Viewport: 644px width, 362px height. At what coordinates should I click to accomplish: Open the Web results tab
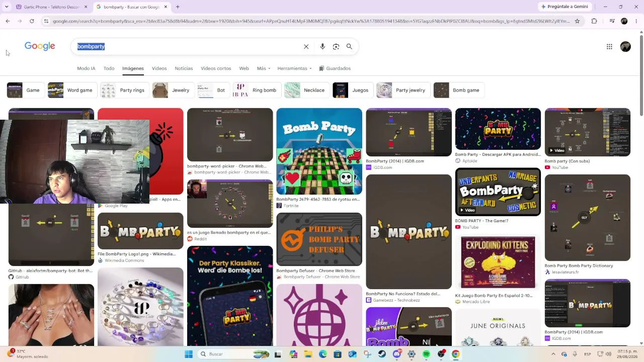pyautogui.click(x=244, y=68)
